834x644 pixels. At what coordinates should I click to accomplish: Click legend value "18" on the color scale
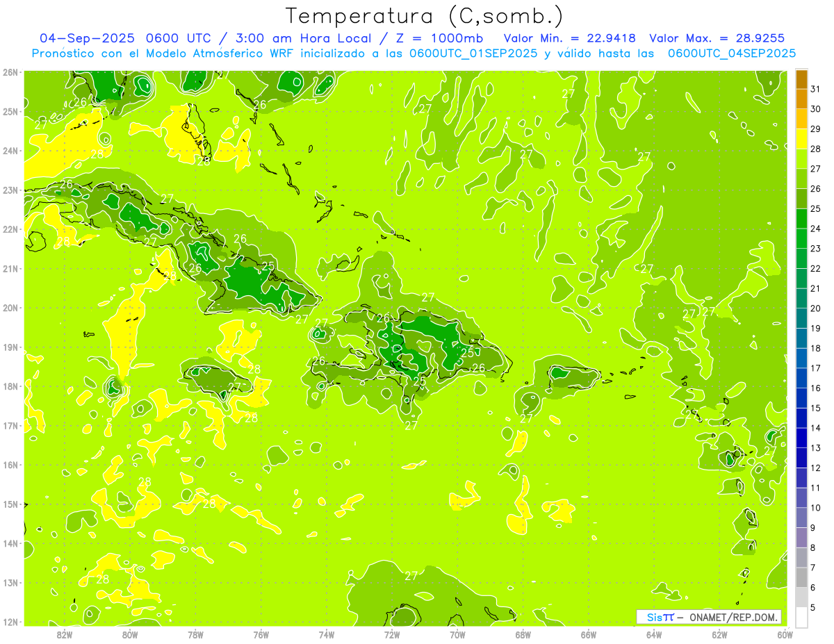[815, 348]
